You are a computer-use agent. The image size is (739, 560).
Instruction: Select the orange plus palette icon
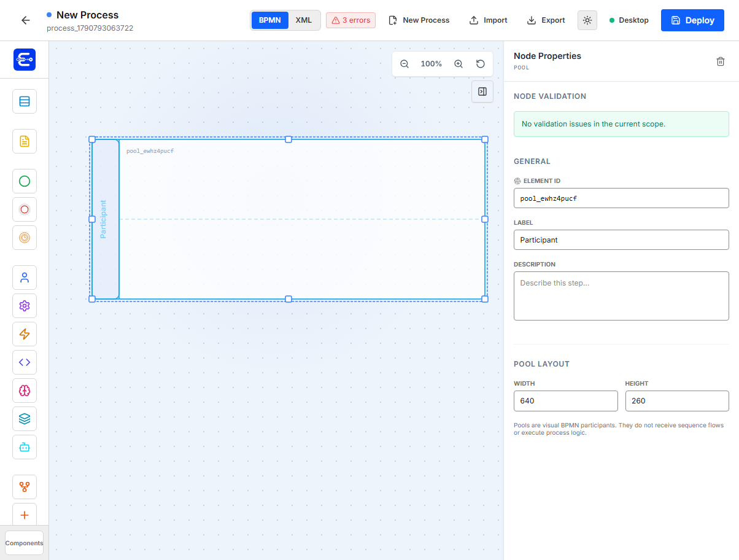coord(25,515)
